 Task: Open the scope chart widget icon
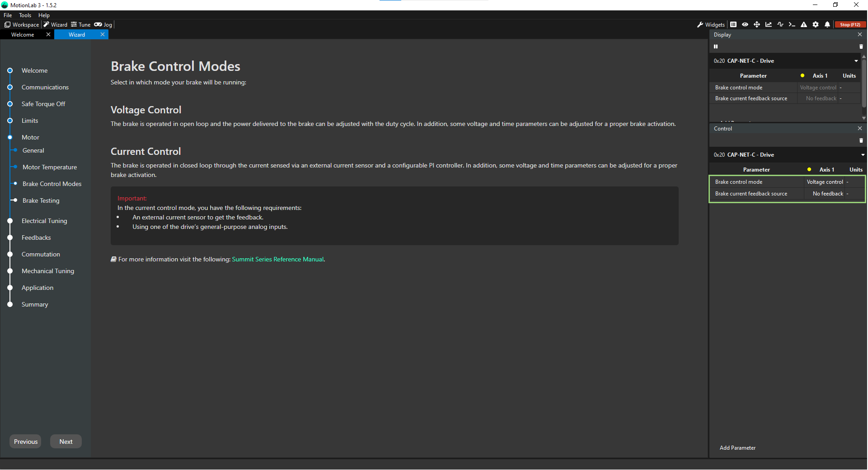(x=769, y=25)
